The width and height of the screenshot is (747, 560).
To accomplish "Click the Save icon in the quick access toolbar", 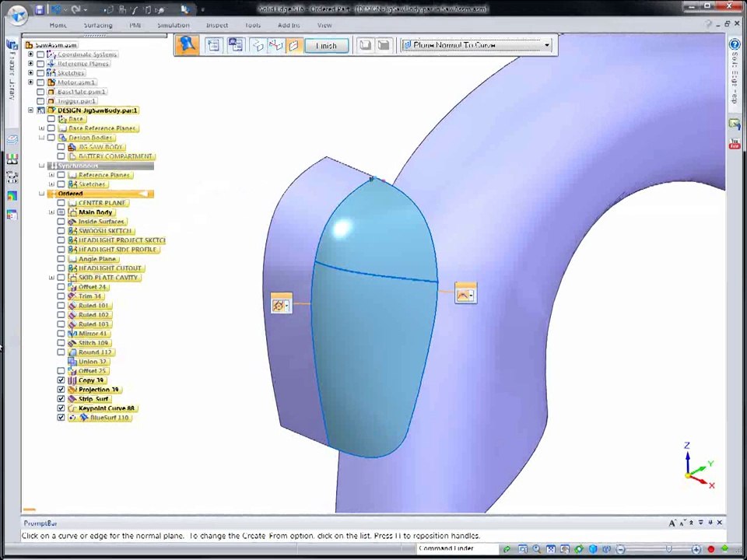I will 39,9.
